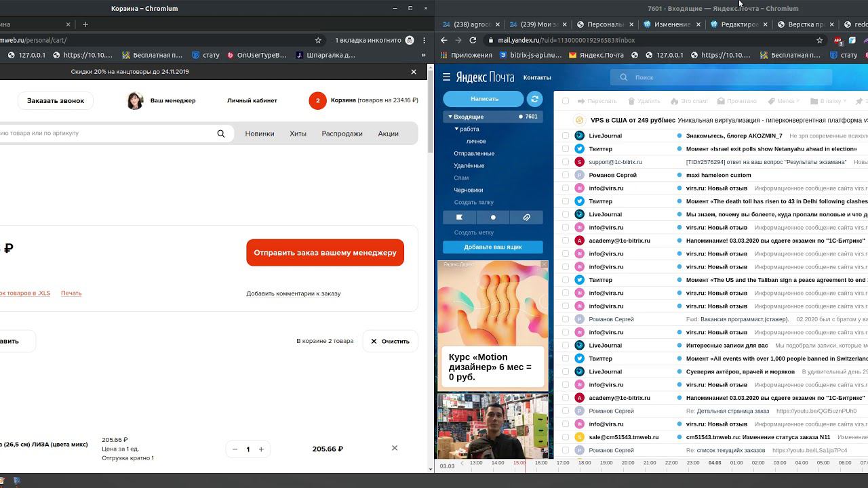Open Добавить комментарии к заказу link
This screenshot has width=868, height=488.
[294, 293]
